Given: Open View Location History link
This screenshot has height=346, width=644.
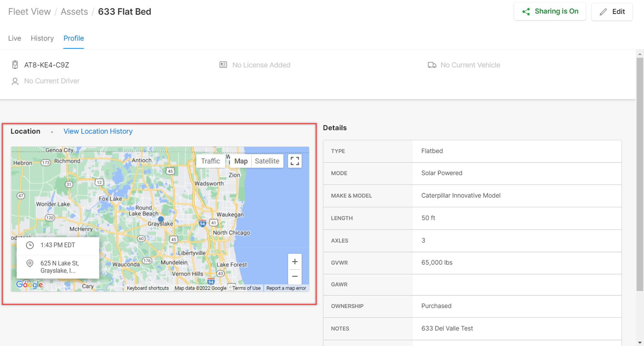Looking at the screenshot, I should point(98,131).
